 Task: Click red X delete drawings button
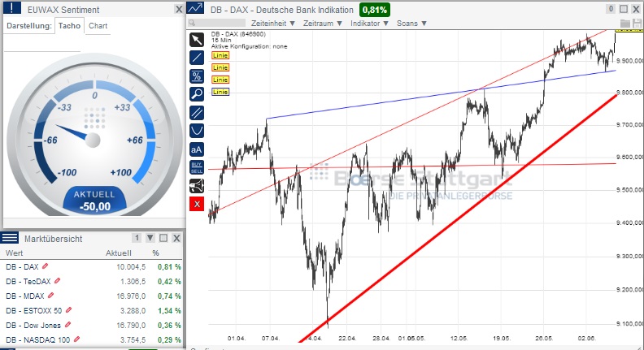(x=197, y=204)
